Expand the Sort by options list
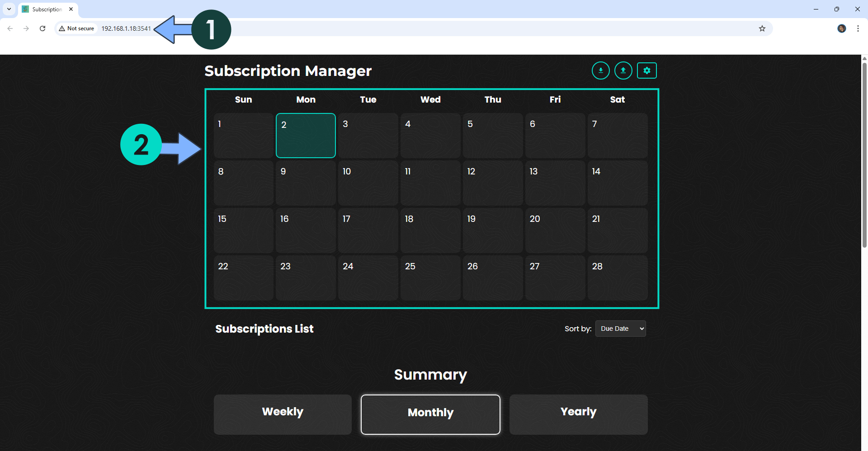This screenshot has width=868, height=451. (620, 329)
